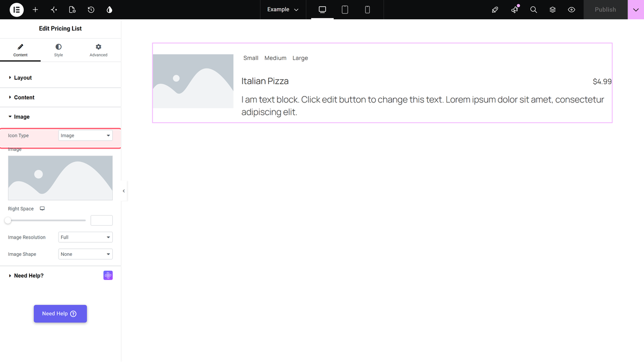Choose image from the panel placeholder thumbnail

click(60, 178)
